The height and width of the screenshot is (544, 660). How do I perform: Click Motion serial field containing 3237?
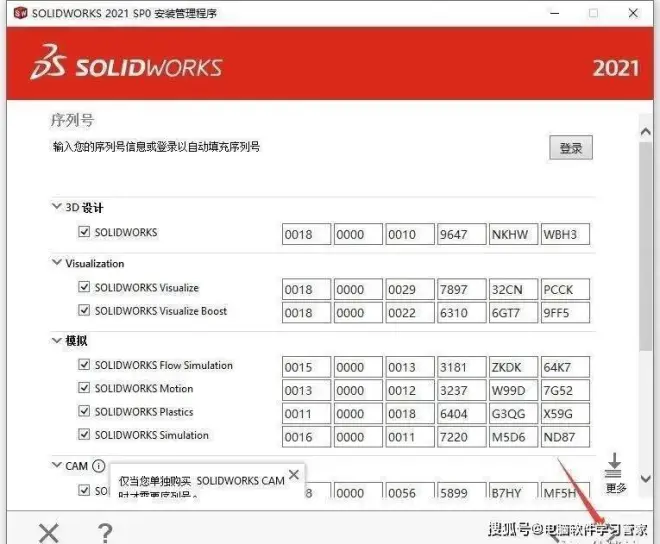point(461,390)
